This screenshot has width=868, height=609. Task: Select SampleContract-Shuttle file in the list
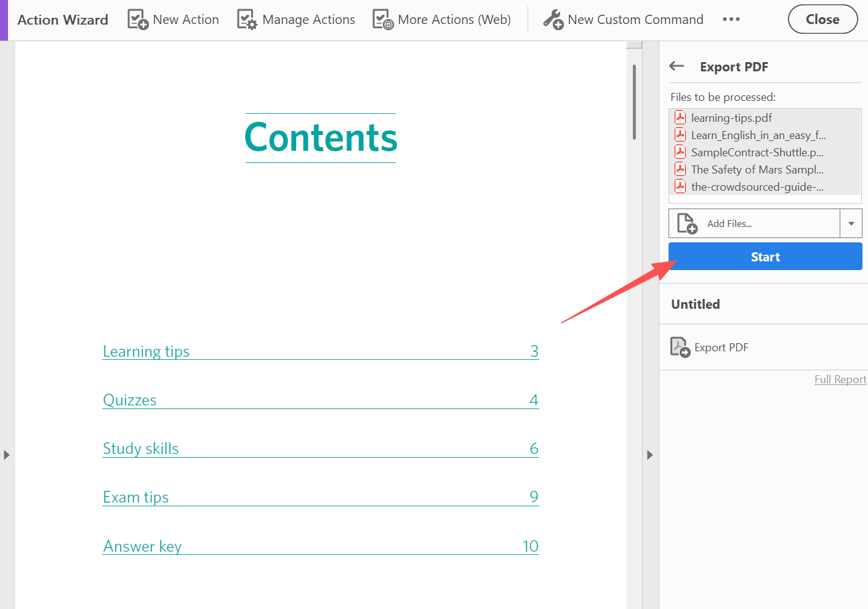tap(757, 153)
